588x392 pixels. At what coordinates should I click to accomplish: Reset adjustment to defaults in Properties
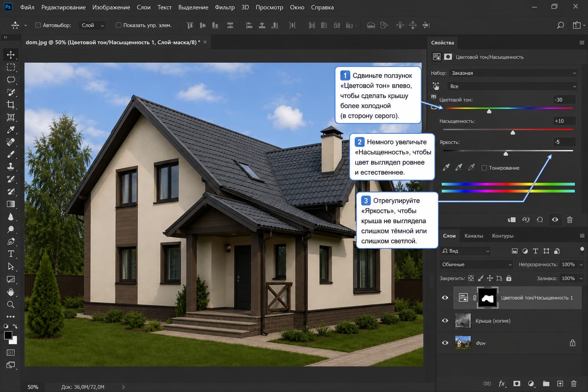pyautogui.click(x=540, y=220)
